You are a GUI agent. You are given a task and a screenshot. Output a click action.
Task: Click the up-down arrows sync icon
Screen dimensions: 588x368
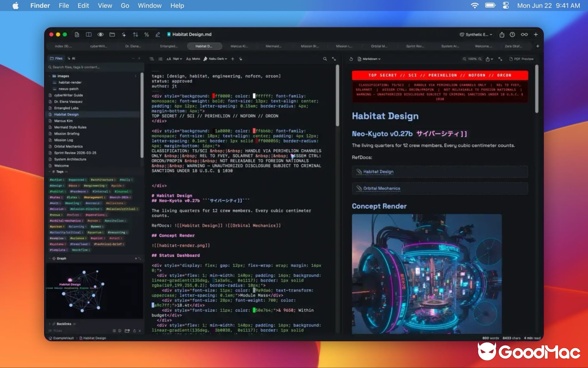(x=136, y=34)
